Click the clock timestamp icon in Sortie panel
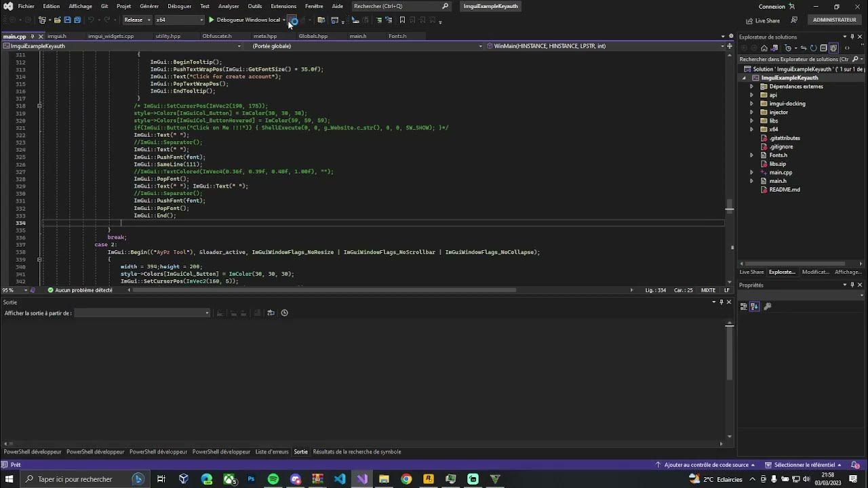The image size is (868, 488). pos(284,312)
